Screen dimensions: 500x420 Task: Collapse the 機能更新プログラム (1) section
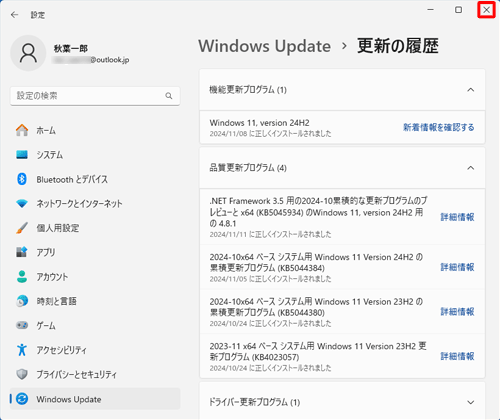pos(470,90)
